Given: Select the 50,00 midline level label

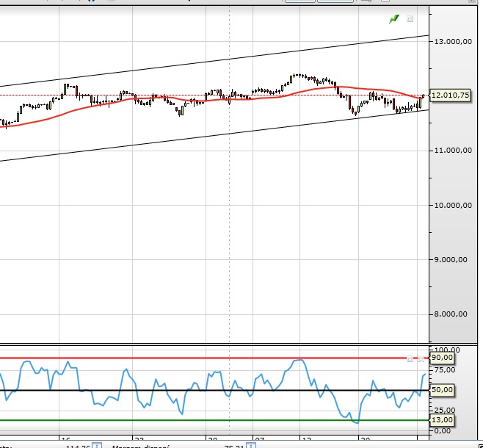Looking at the screenshot, I should (442, 390).
